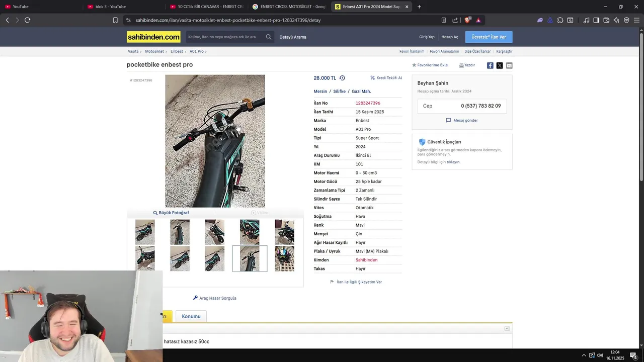Open the Brave VPN shield icon

(x=626, y=20)
